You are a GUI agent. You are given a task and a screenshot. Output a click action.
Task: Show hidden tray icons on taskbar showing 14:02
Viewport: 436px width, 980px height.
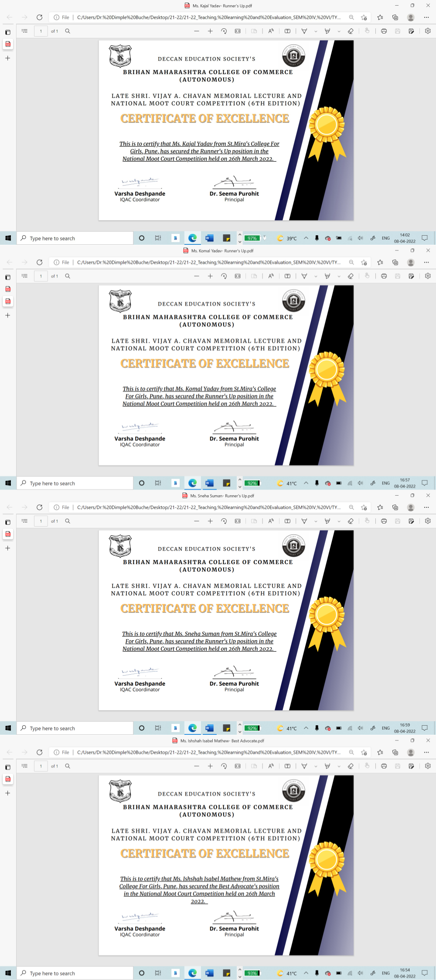point(306,238)
